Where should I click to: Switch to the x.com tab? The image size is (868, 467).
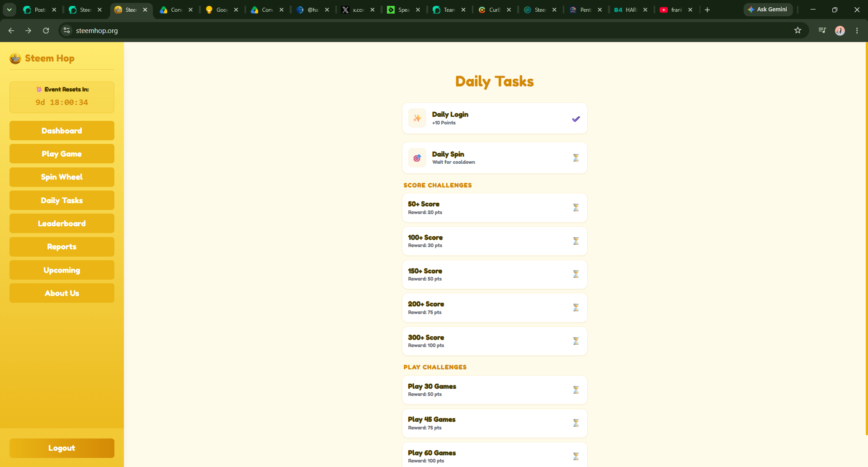coord(358,10)
